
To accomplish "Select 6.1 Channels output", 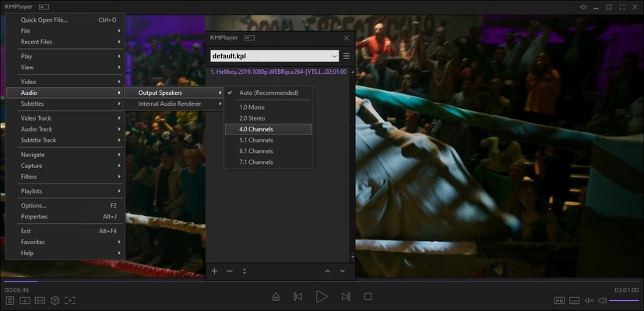I will click(269, 151).
